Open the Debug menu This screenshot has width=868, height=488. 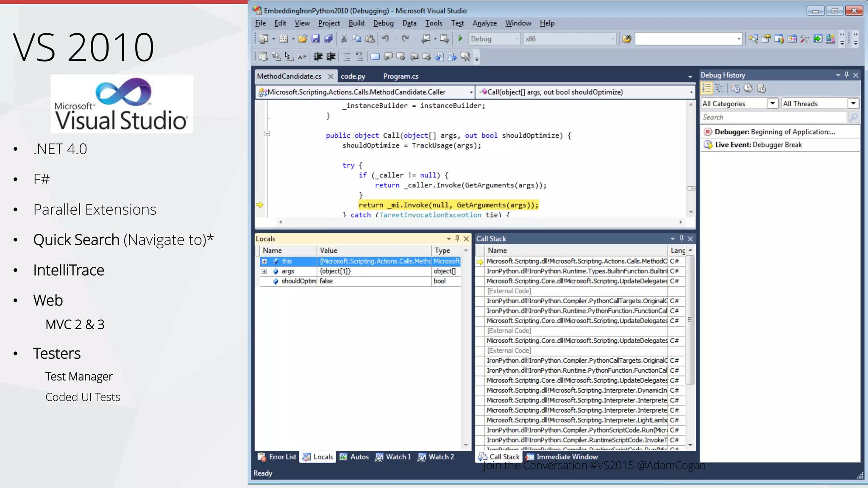[x=383, y=23]
